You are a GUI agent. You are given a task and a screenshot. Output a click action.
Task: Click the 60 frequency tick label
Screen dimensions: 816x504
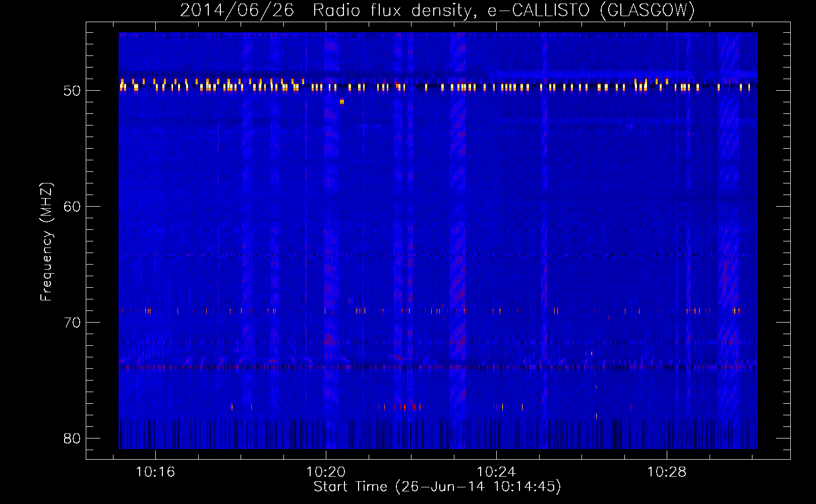tap(72, 207)
